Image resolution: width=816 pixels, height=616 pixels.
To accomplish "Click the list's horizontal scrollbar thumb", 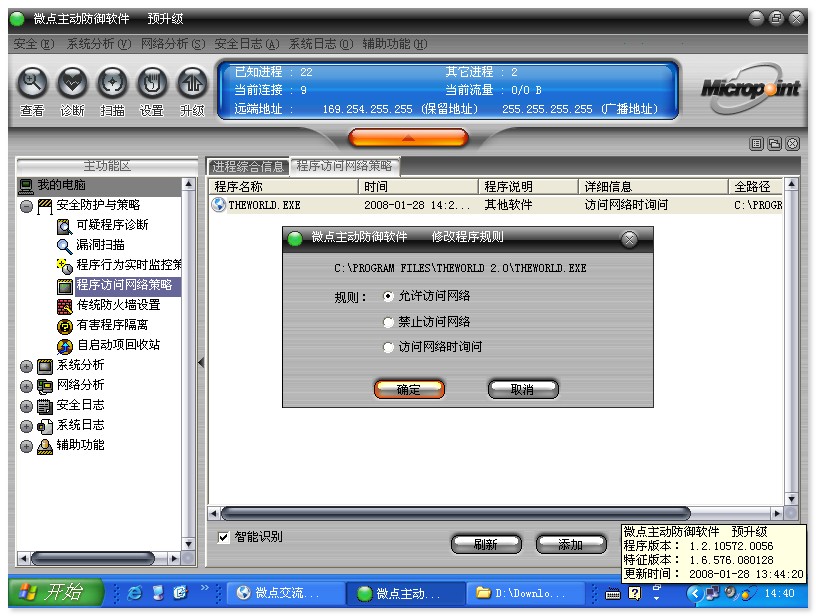I will (455, 514).
